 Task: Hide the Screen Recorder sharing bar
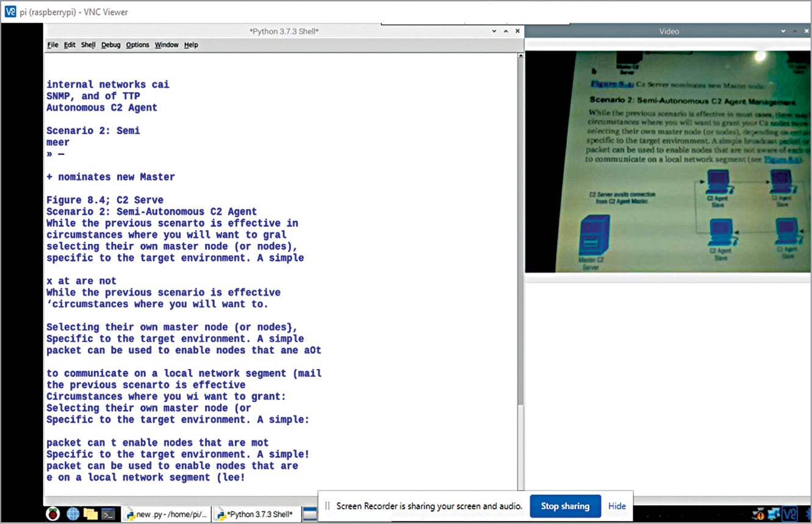pos(617,506)
